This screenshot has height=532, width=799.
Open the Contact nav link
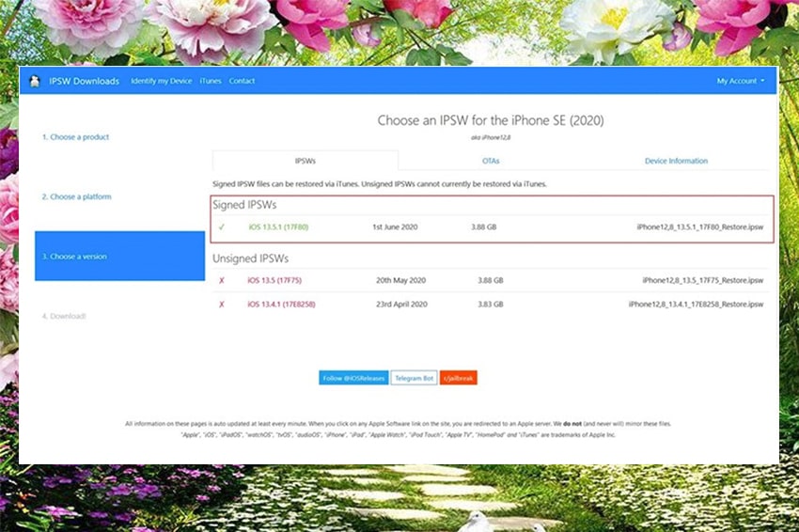[242, 81]
